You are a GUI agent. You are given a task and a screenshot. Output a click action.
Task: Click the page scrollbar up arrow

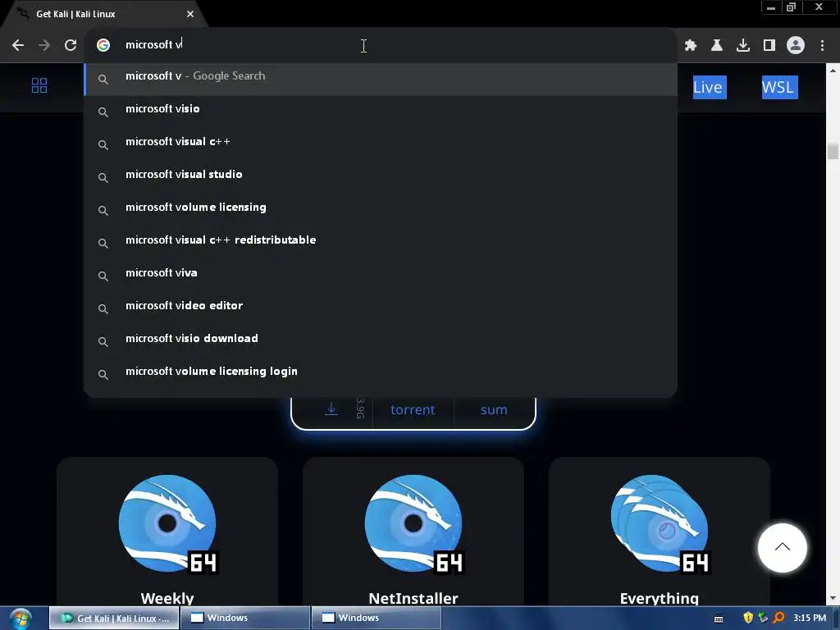coord(833,71)
